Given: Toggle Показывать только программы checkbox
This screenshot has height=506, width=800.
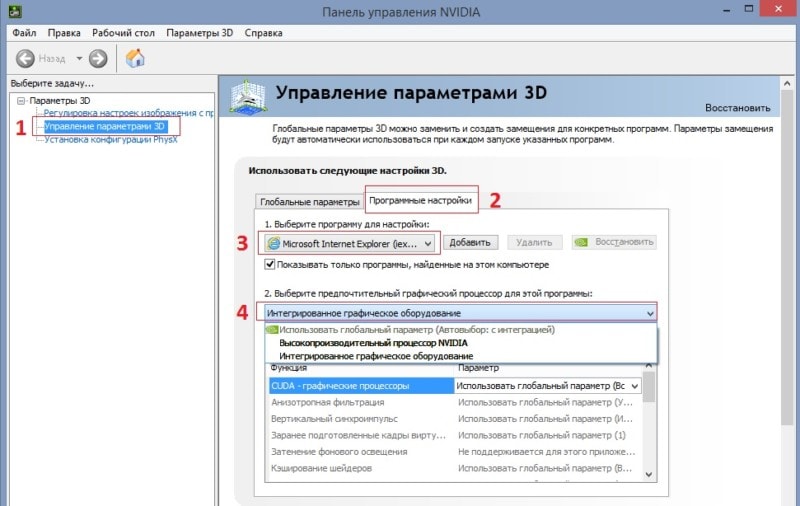Looking at the screenshot, I should [x=269, y=265].
